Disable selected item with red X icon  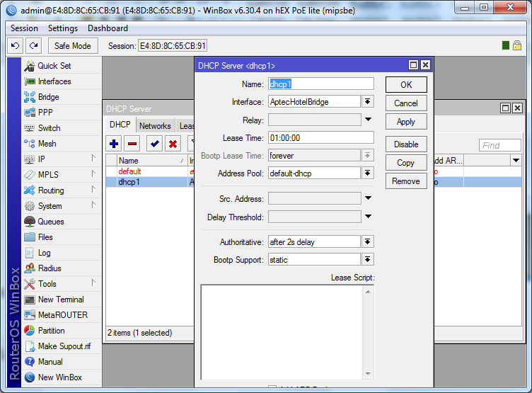[173, 144]
